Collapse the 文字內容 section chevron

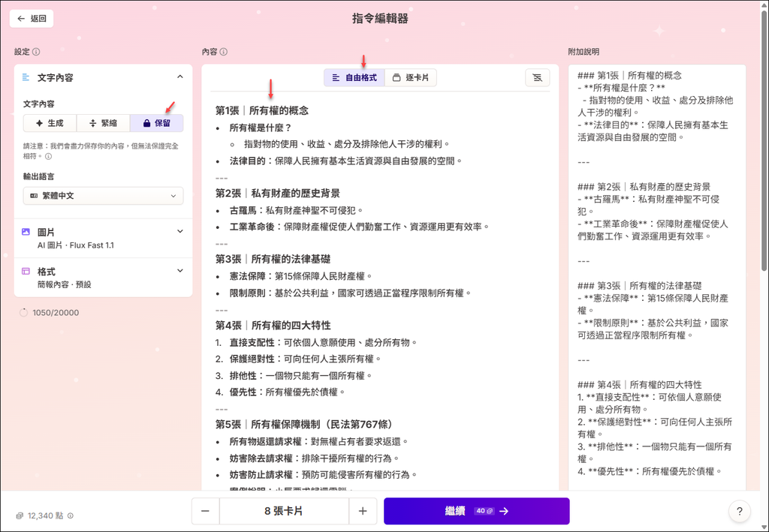click(x=180, y=77)
